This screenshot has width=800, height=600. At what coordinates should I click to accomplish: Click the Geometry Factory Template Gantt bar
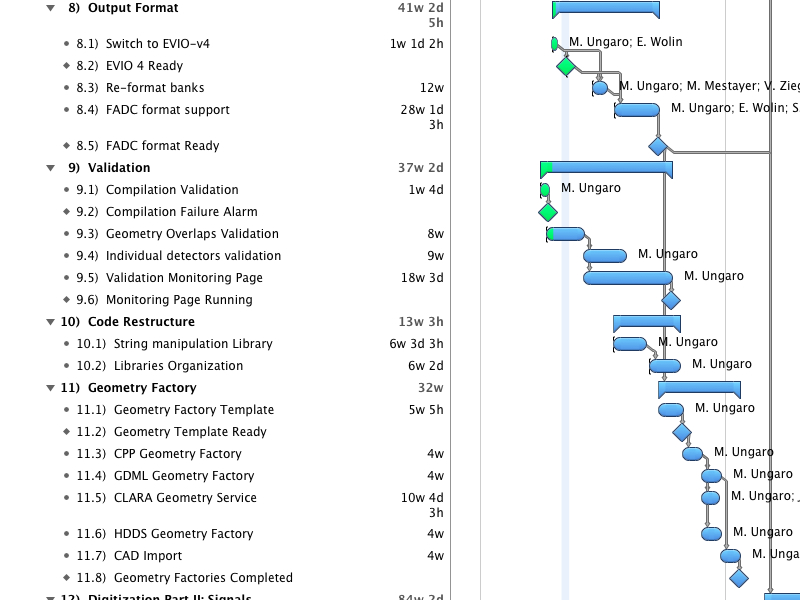click(671, 410)
